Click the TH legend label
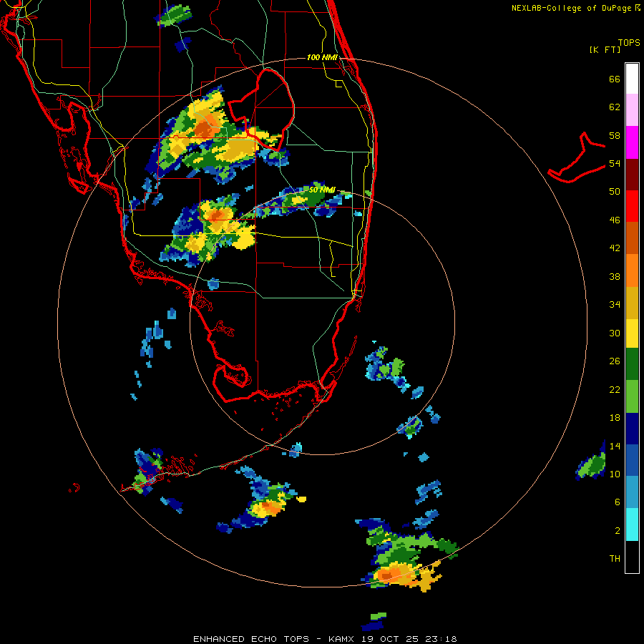Viewport: 644px width, 644px height. tap(615, 559)
